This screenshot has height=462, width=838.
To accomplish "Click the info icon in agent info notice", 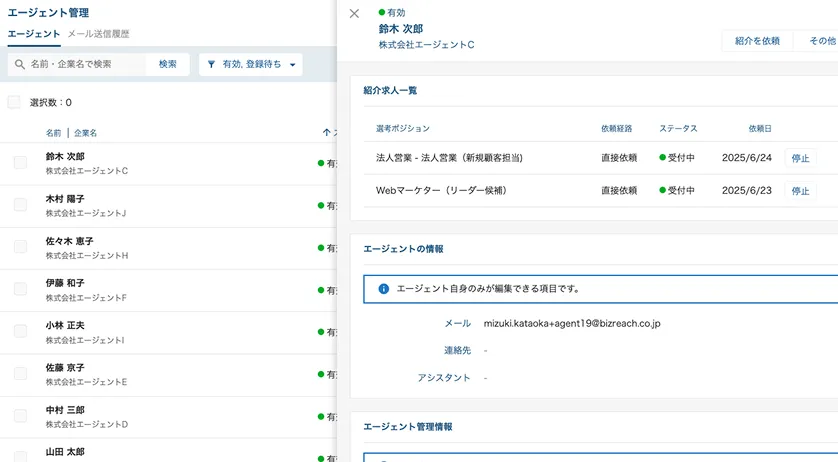I will tap(383, 289).
